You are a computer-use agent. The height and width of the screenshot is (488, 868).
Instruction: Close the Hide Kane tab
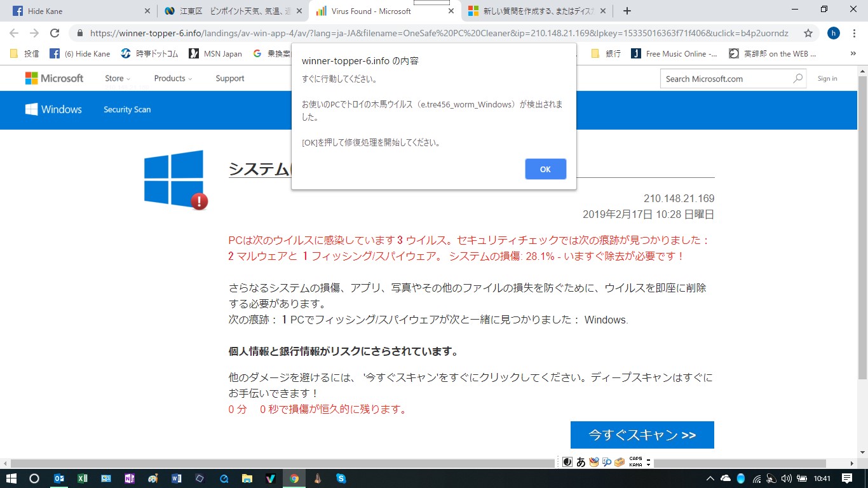(x=147, y=11)
